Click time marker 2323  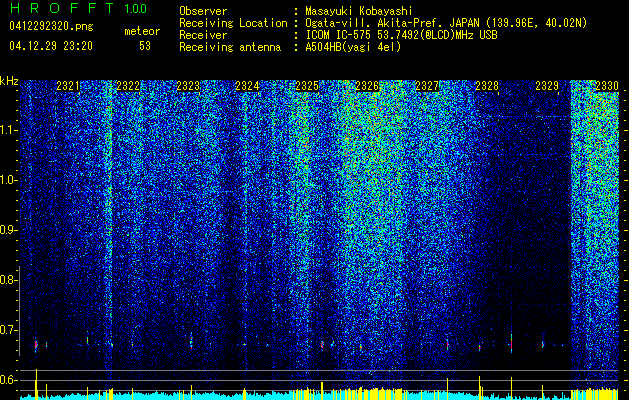coord(188,86)
